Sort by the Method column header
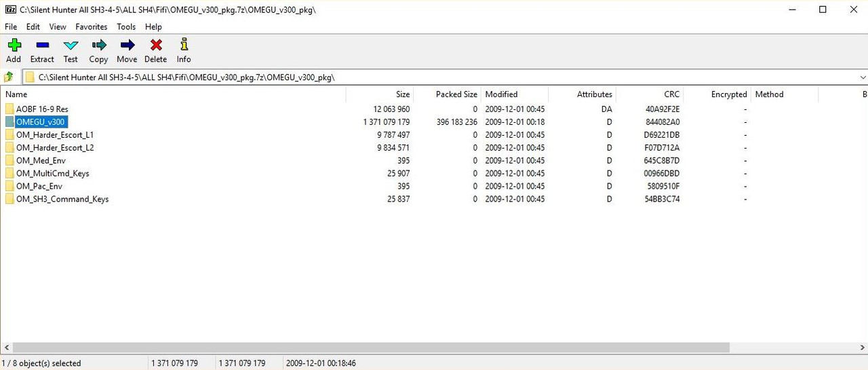 (x=784, y=94)
